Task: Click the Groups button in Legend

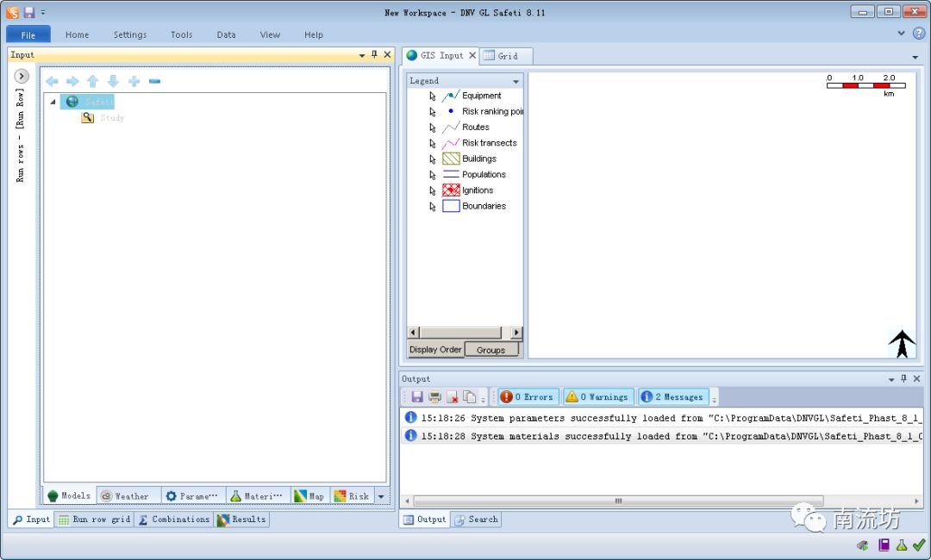Action: click(491, 350)
